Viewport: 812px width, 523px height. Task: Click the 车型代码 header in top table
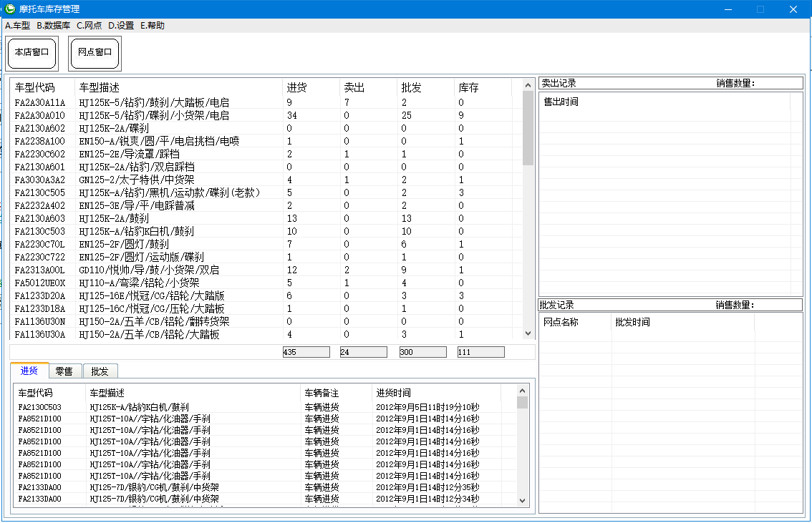(x=34, y=88)
